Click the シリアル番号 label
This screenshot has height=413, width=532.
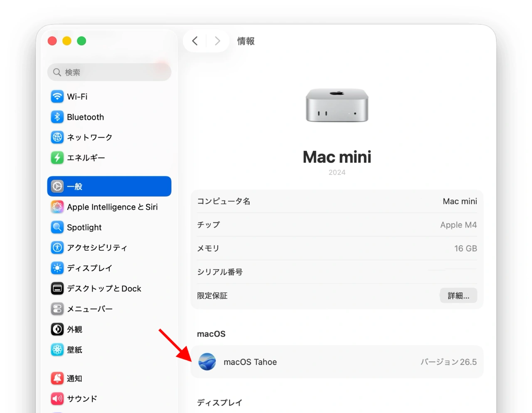point(220,272)
